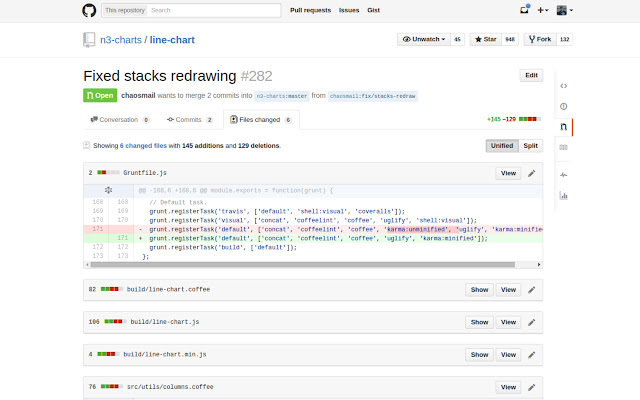The width and height of the screenshot is (640, 400).
Task: Click the diff scrollbar right arrow
Action: (x=539, y=264)
